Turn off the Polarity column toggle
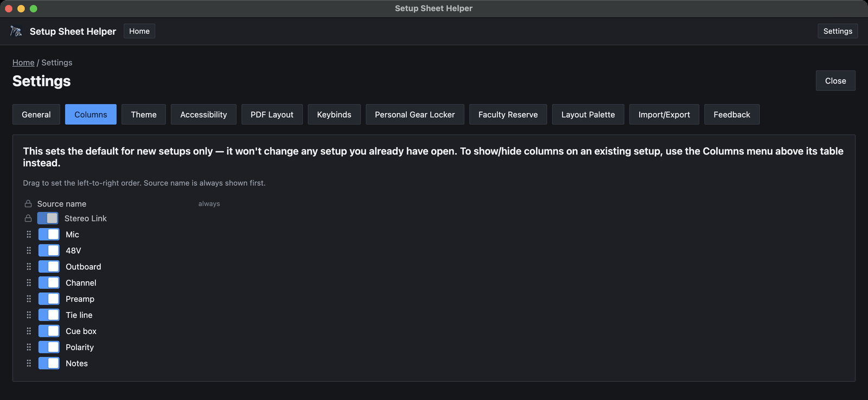Screen dimensions: 868x400 pos(49,347)
